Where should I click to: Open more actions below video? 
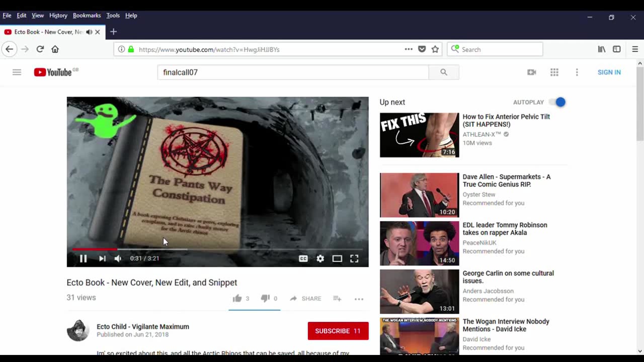point(359,299)
